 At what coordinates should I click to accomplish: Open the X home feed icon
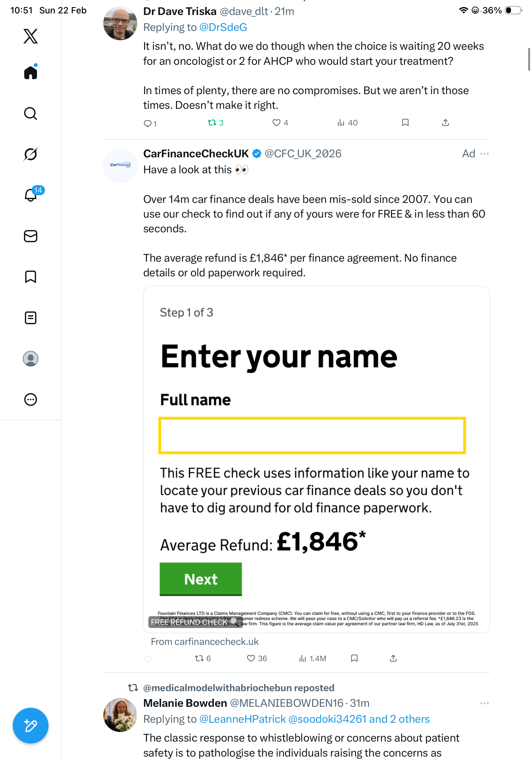click(31, 72)
